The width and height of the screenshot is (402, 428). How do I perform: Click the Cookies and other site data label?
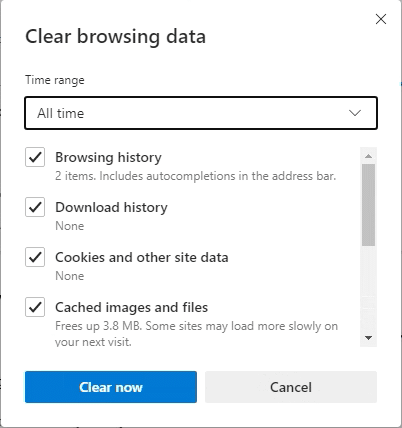(142, 257)
